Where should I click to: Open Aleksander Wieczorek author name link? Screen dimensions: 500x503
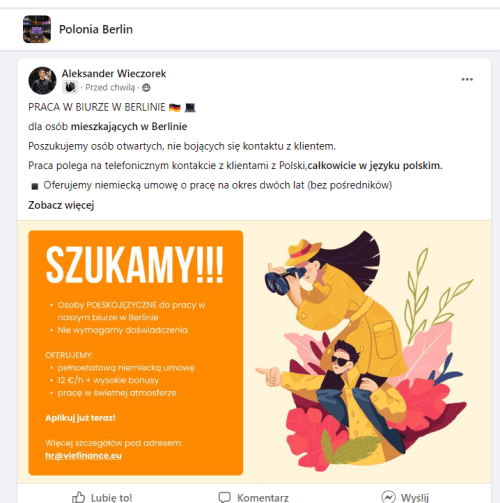point(114,74)
